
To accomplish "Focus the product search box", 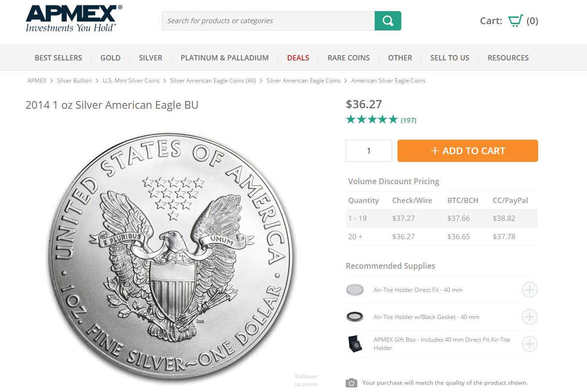I will pos(268,21).
